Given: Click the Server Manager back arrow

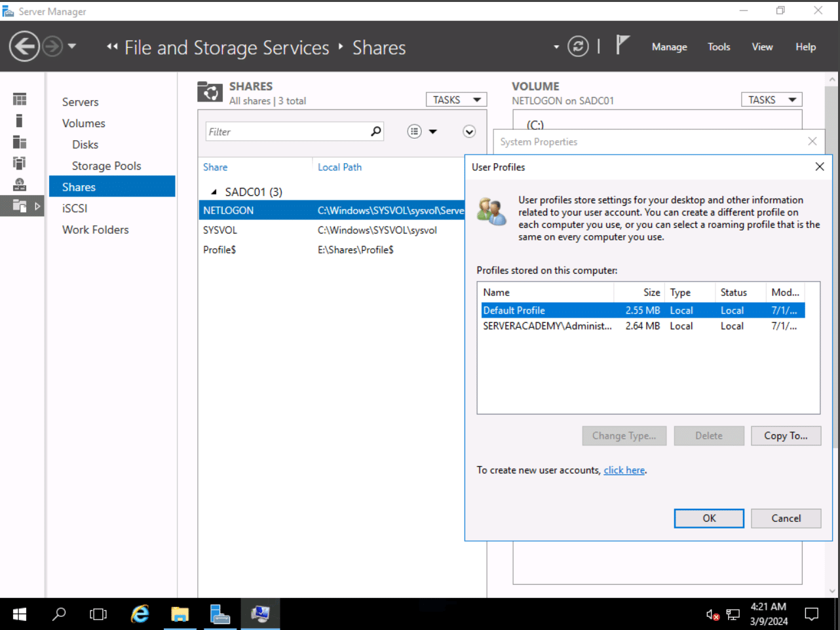Looking at the screenshot, I should (24, 46).
